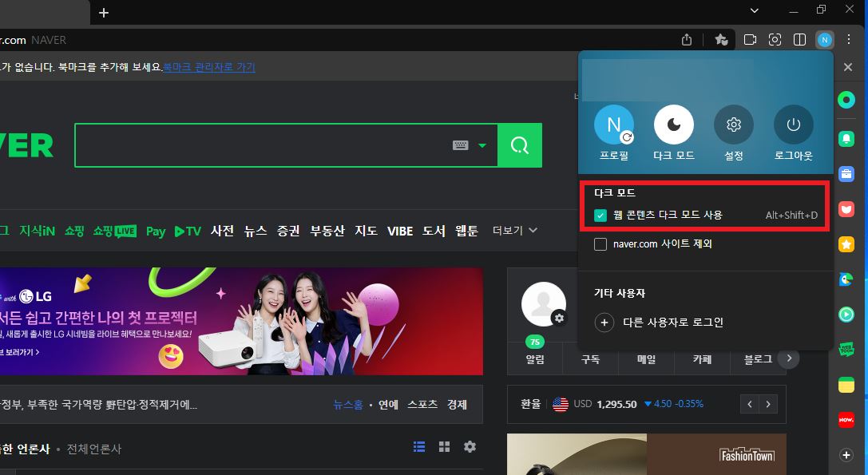The height and width of the screenshot is (475, 868).
Task: Open the yellow memo sidebar icon
Action: [846, 384]
